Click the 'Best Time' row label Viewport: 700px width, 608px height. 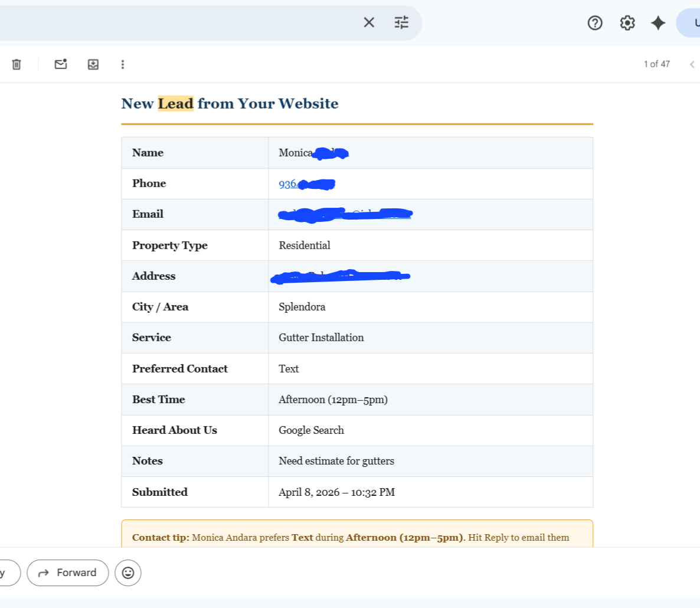(159, 400)
